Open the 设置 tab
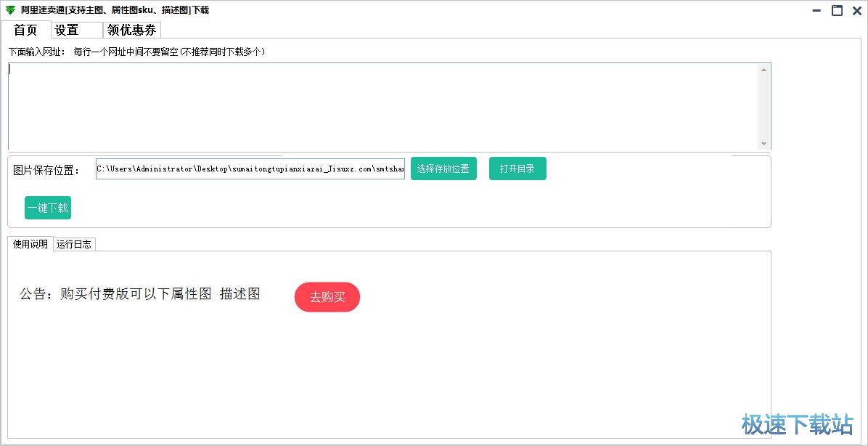This screenshot has height=446, width=868. pyautogui.click(x=77, y=30)
